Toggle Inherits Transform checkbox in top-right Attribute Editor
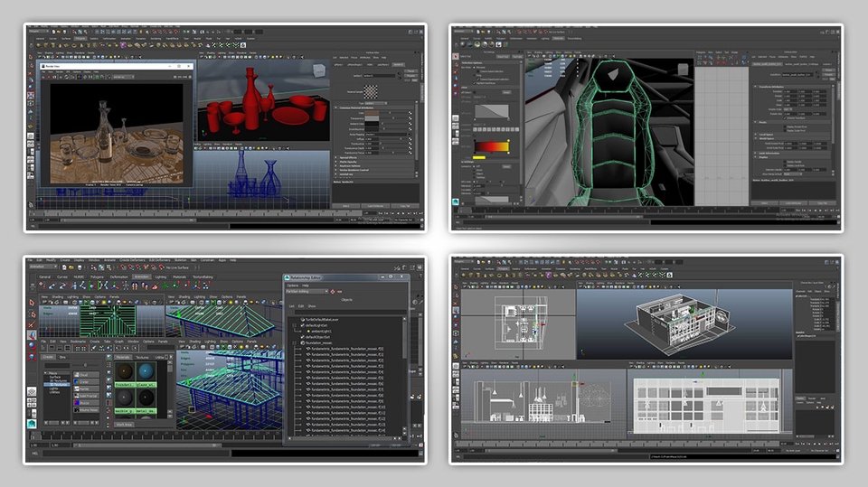The image size is (868, 487). 785,117
